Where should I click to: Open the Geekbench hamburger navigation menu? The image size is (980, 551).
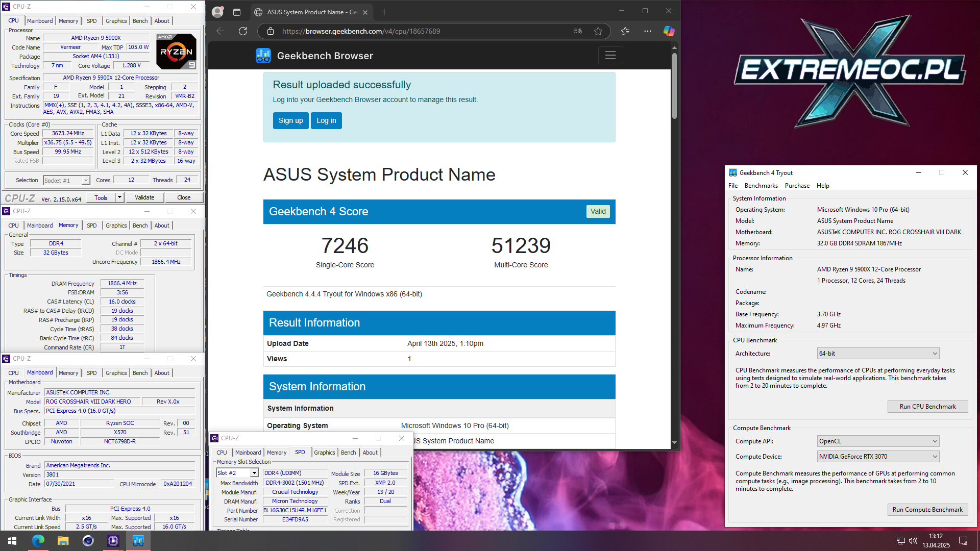click(x=610, y=55)
